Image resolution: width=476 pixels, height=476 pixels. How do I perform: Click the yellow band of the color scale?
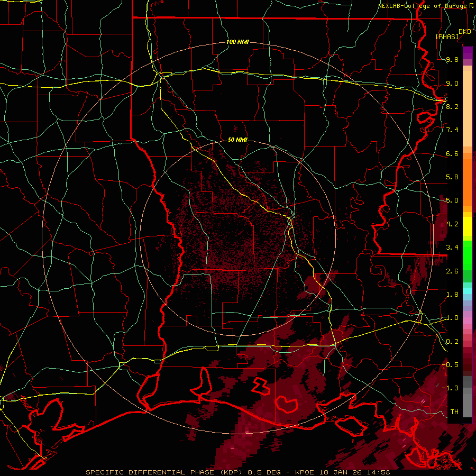click(467, 226)
